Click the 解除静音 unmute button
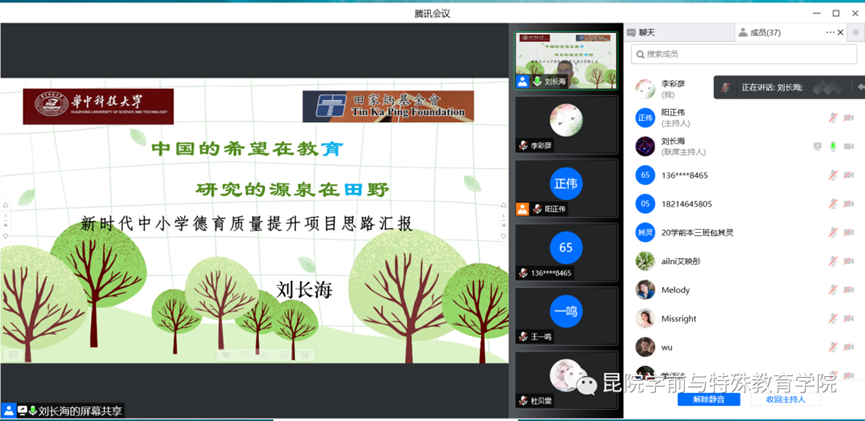 (x=708, y=399)
